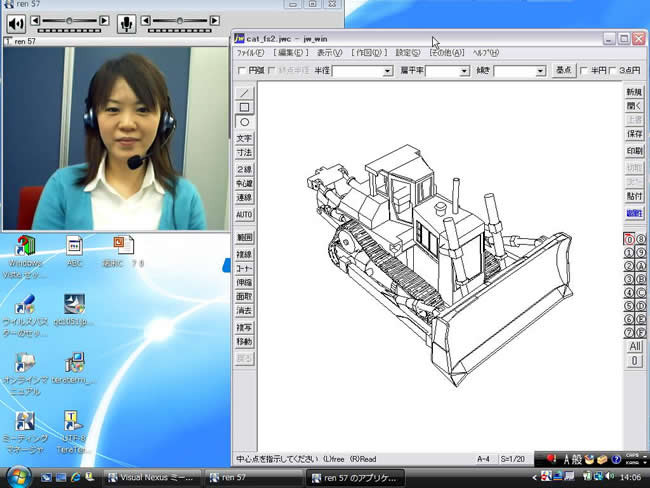The image size is (650, 488).
Task: Click the 開く open file button
Action: [x=634, y=106]
